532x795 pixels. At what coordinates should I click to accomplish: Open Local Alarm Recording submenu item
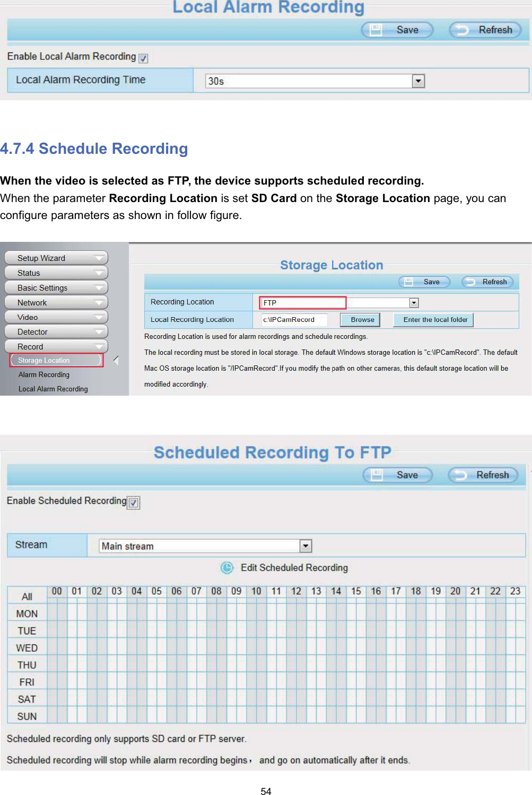53,389
